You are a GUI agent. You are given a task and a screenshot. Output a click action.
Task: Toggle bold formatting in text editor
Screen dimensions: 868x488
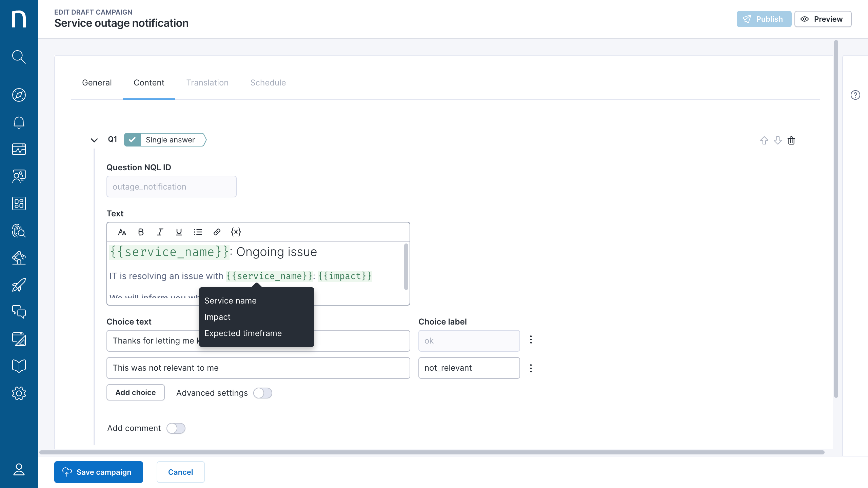(x=141, y=232)
